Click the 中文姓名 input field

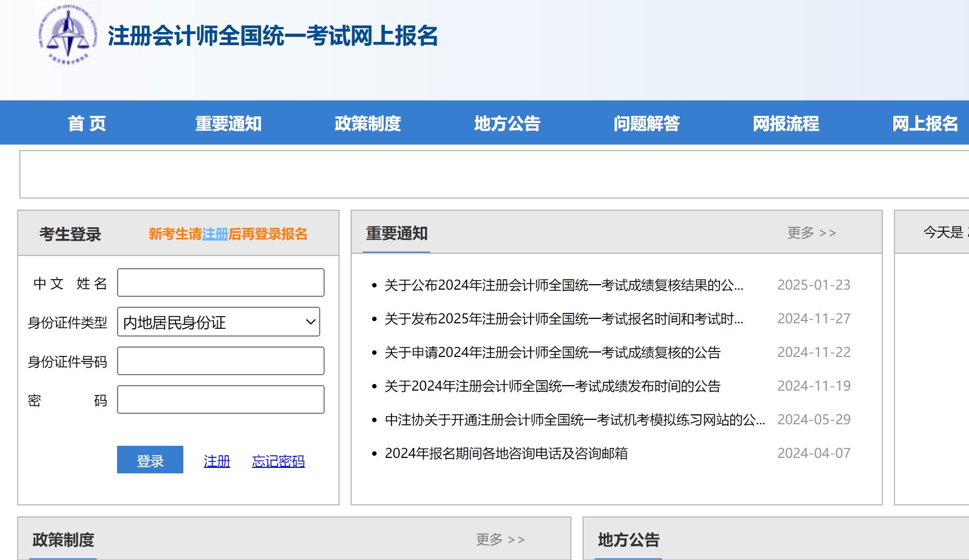pos(220,282)
